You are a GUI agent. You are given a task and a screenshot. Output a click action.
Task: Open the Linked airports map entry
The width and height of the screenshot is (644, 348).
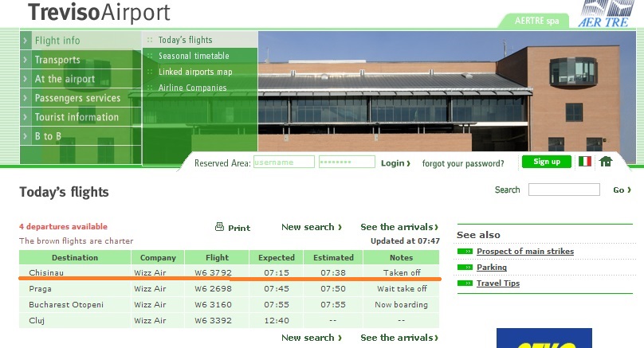click(195, 72)
